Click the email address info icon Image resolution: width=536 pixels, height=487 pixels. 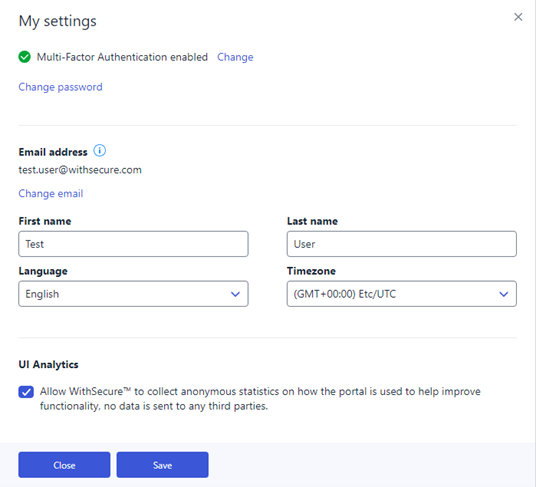point(99,150)
